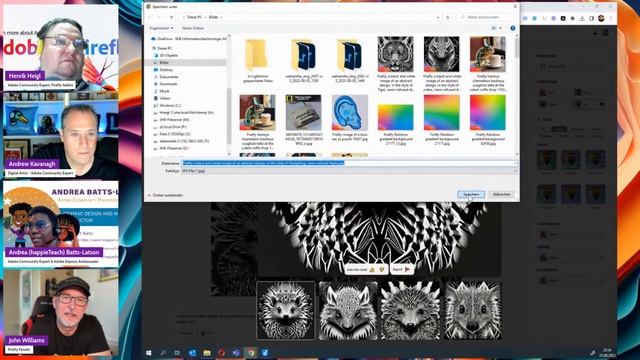
Task: Select the first wetransfer folder ending 1500
Action: point(303,60)
